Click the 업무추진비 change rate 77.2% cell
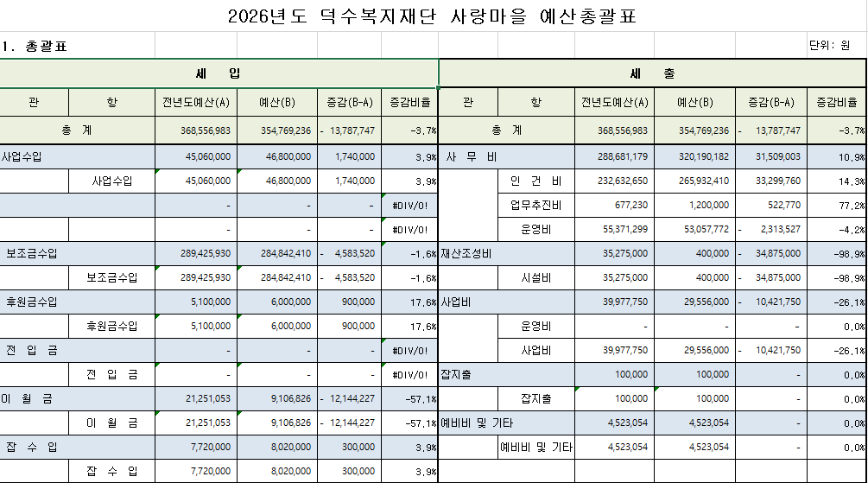The height and width of the screenshot is (483, 868). 837,206
